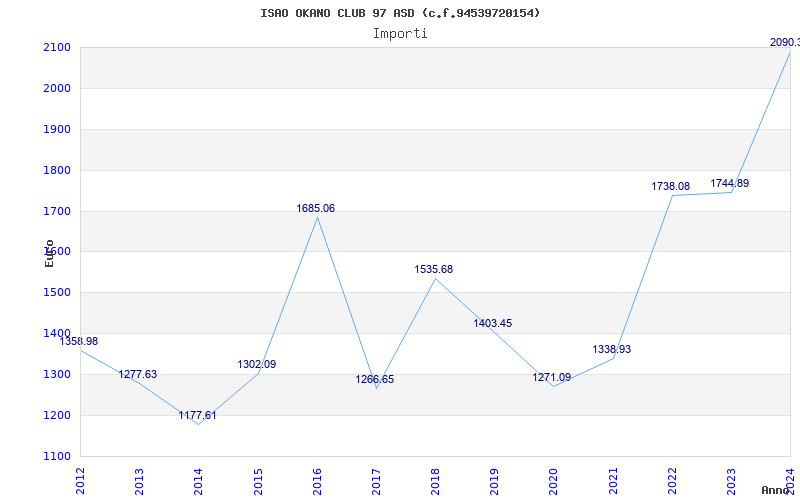Click the 2020 x-axis year label

point(554,481)
